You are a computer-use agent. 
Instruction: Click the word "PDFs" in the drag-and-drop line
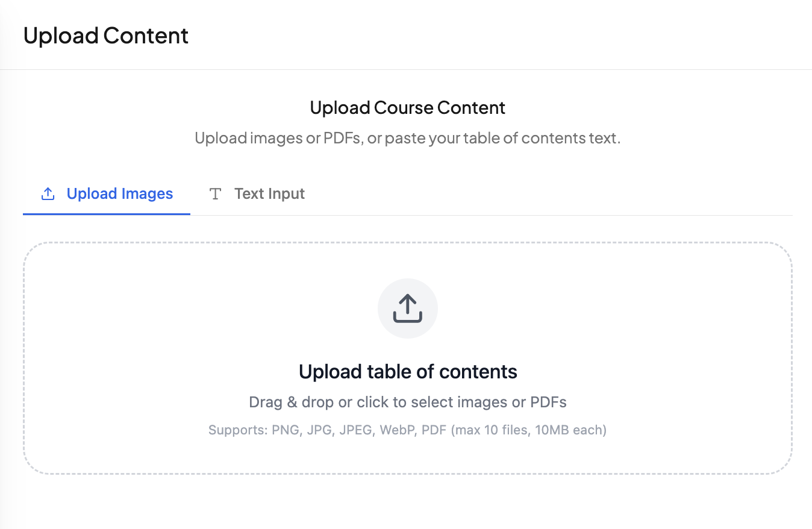(x=548, y=402)
